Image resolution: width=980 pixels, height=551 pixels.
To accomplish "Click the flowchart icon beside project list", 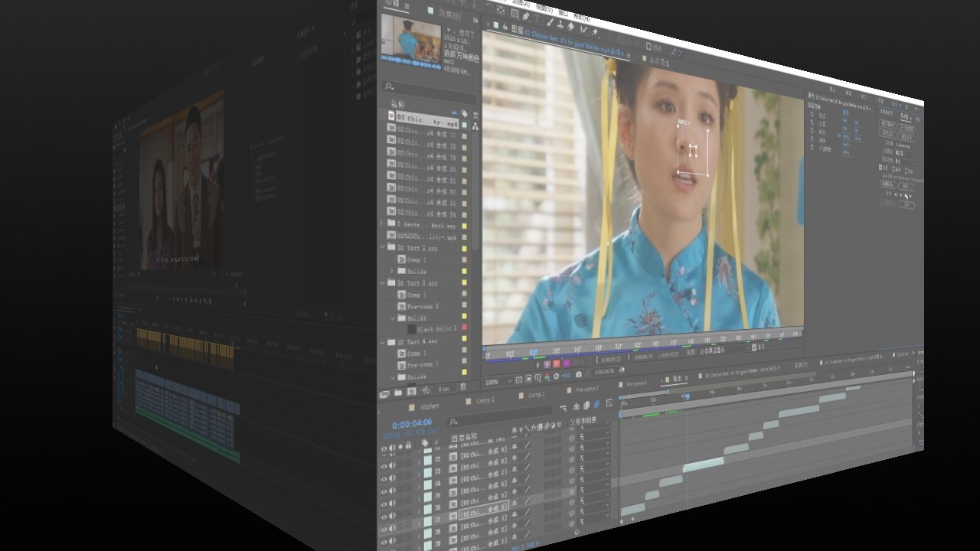I will point(475,126).
